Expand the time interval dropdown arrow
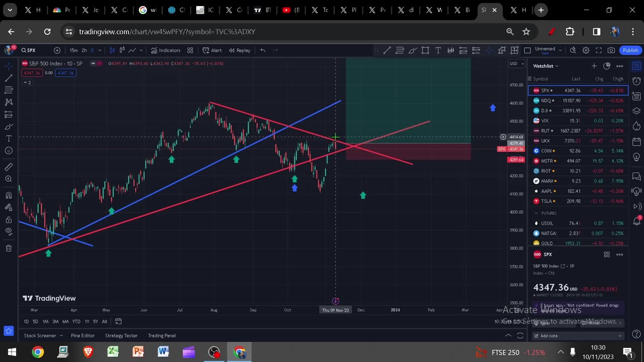 click(100, 50)
